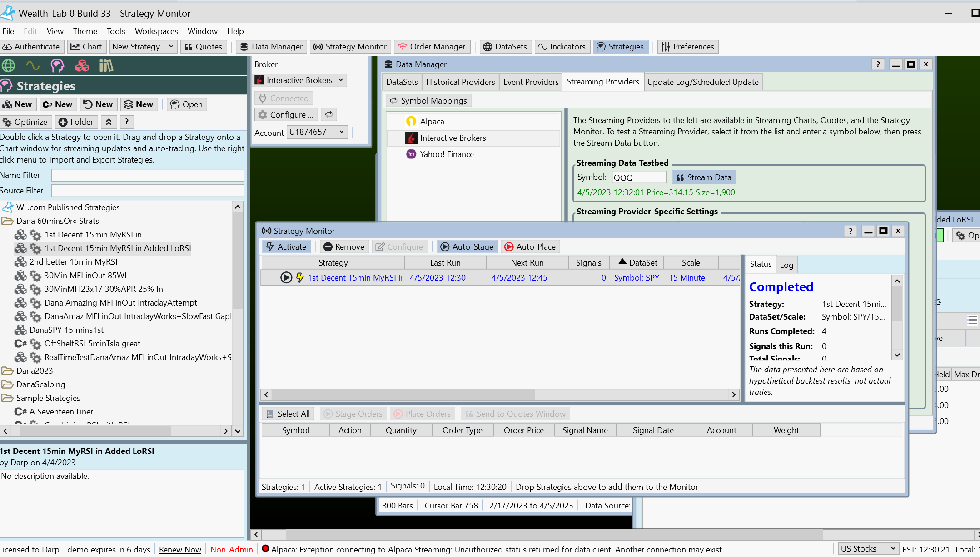Screen dimensions: 980x557
Task: Click Open button in Strategies panel
Action: point(187,104)
